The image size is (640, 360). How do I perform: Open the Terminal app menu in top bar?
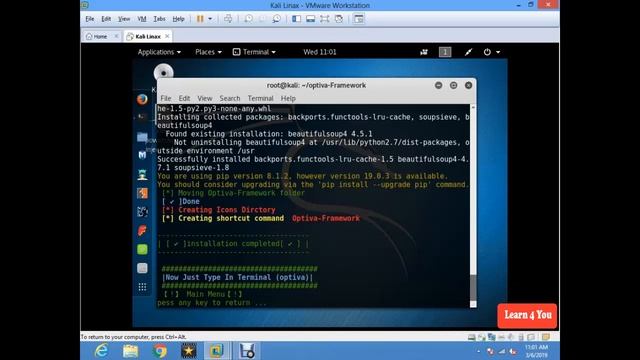click(x=254, y=52)
